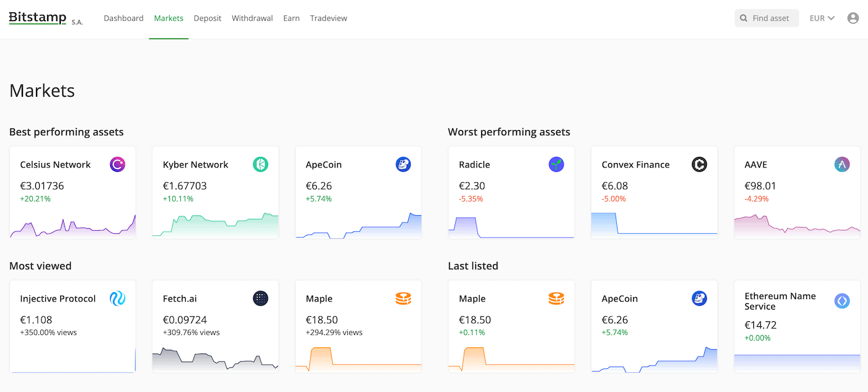
Task: Open the Injective Protocol chart
Action: click(73, 360)
